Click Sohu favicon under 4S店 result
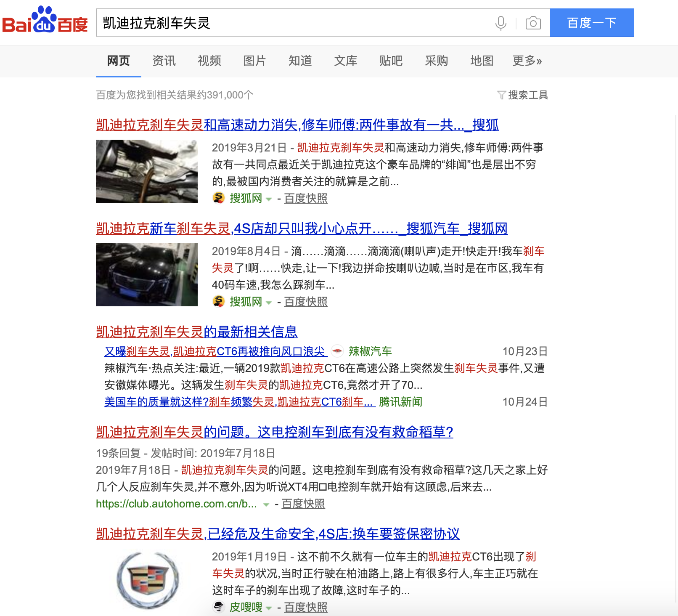Image resolution: width=678 pixels, height=616 pixels. [218, 301]
